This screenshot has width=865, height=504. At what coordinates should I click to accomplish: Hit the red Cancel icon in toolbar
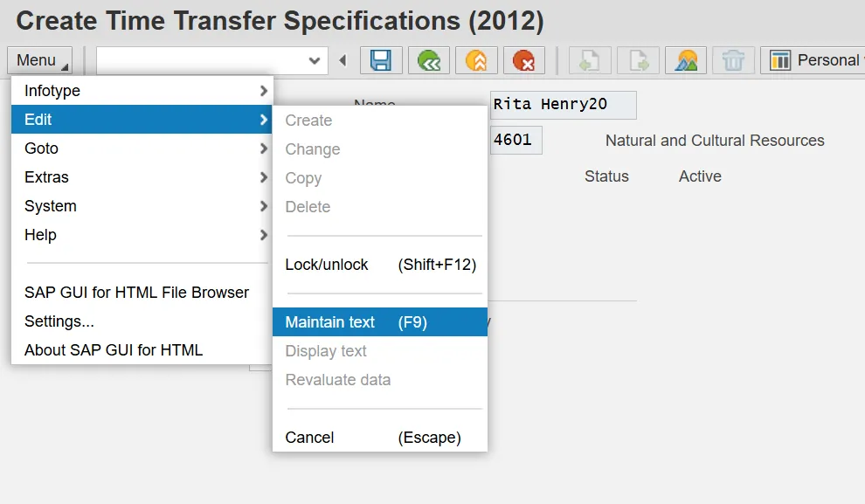tap(523, 60)
